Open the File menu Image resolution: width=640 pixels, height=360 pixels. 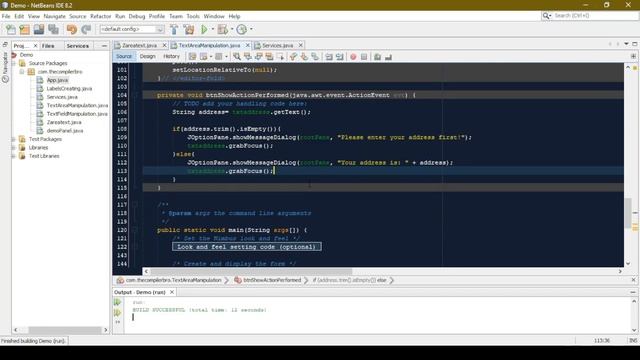[x=6, y=16]
